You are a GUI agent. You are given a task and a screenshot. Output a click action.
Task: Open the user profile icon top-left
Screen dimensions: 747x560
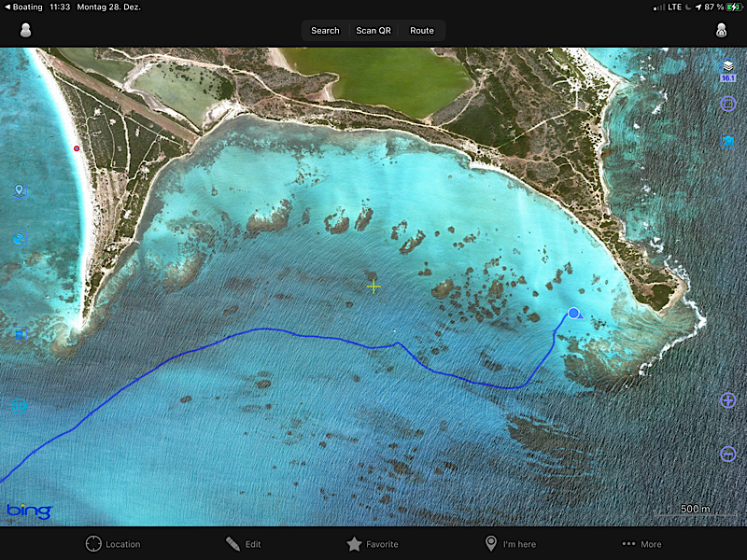(25, 30)
